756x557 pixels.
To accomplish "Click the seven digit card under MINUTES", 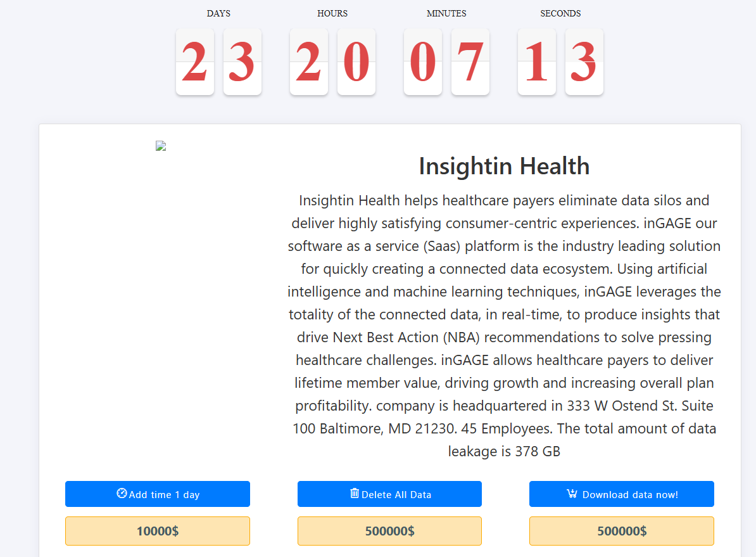I will (x=470, y=61).
